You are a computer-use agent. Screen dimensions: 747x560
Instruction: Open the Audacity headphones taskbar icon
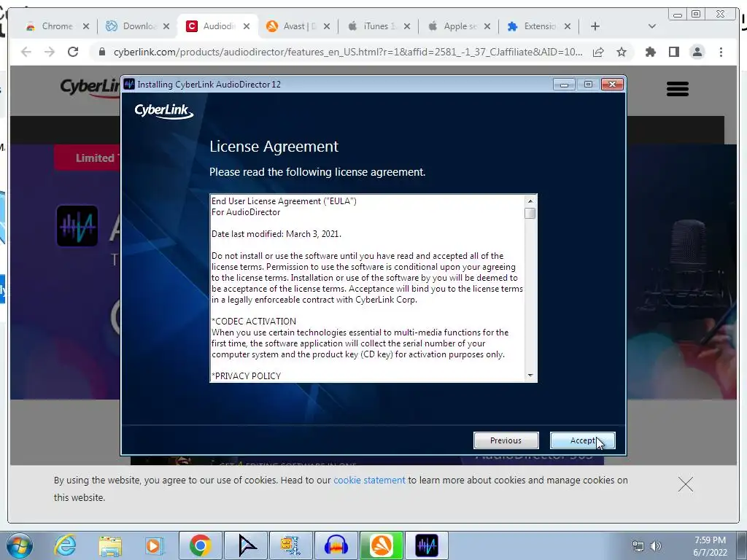pos(336,545)
